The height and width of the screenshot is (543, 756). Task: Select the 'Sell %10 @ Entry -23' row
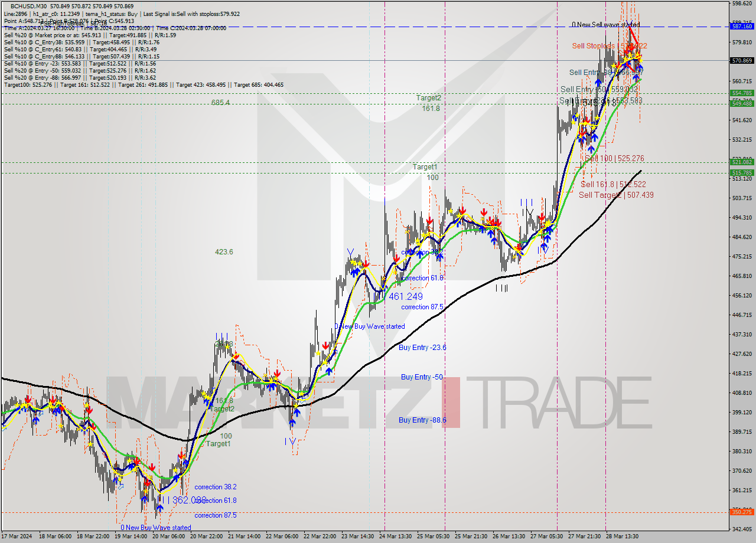[80, 64]
